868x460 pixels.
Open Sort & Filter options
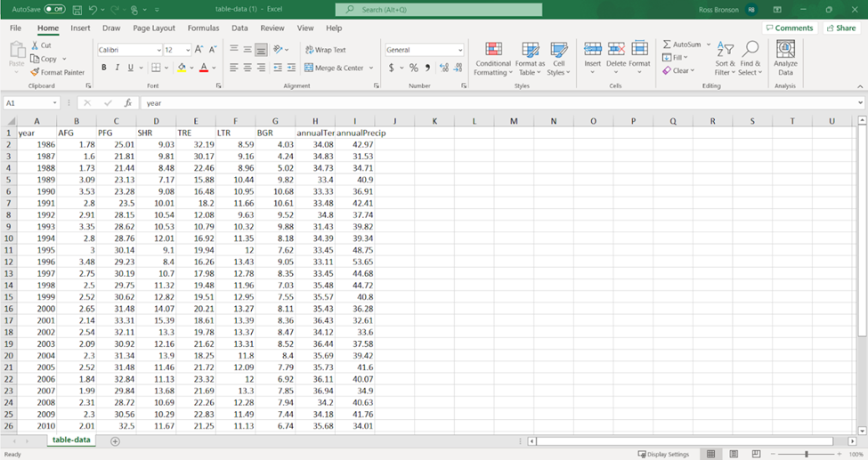[x=726, y=57]
